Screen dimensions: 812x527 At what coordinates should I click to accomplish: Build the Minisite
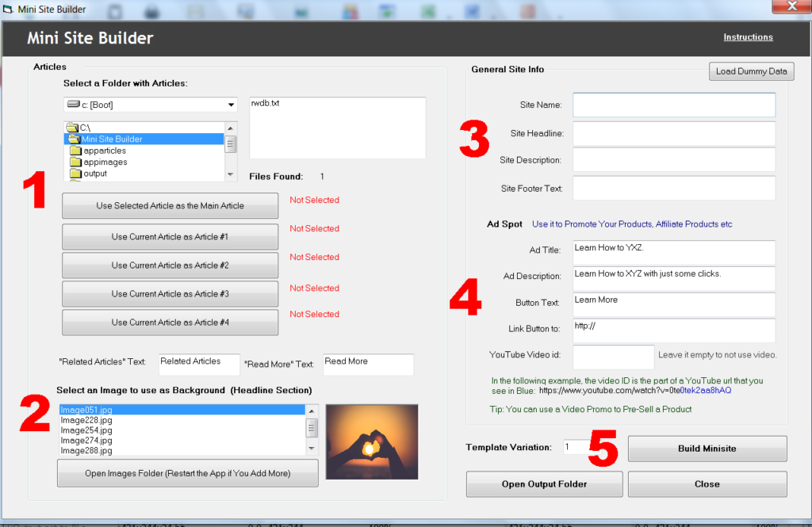[707, 449]
